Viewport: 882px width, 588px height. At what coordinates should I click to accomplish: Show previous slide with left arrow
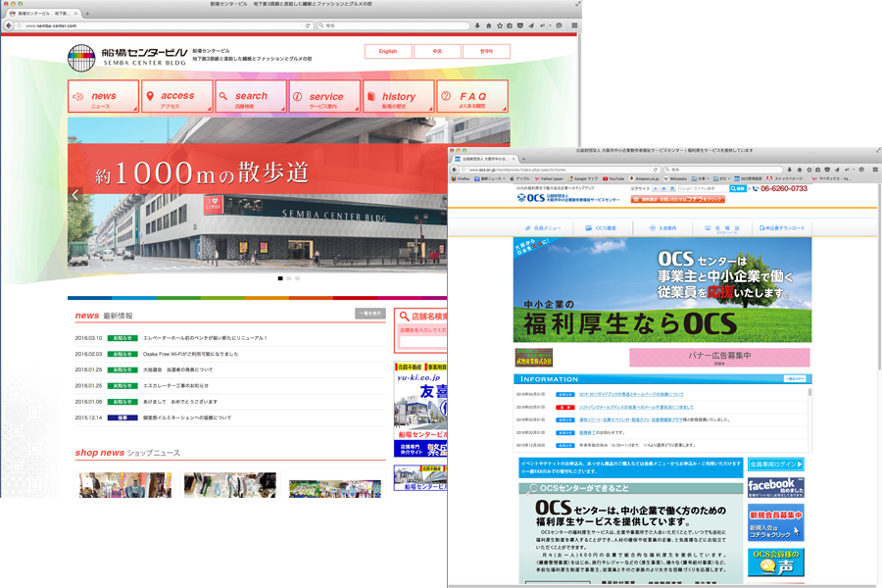75,195
